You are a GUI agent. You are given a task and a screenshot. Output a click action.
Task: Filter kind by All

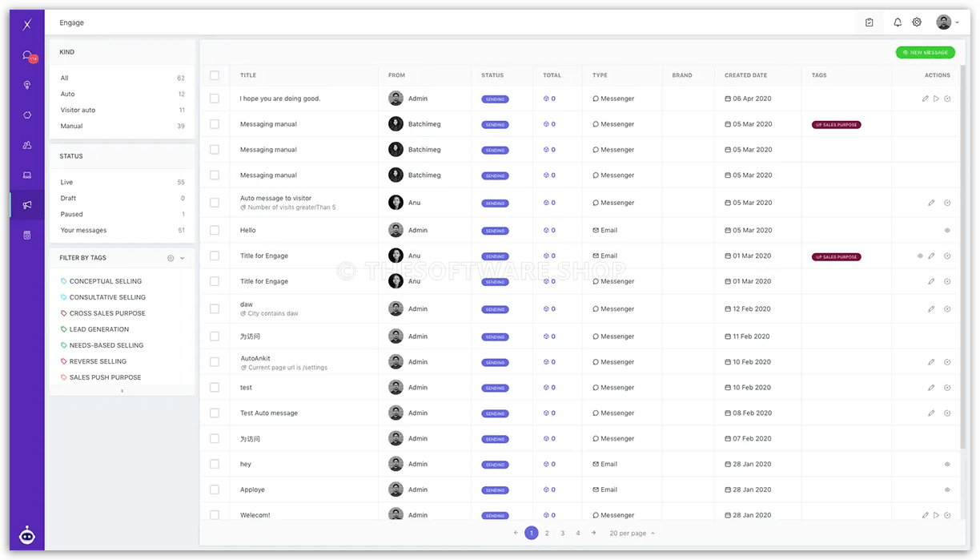pyautogui.click(x=122, y=78)
